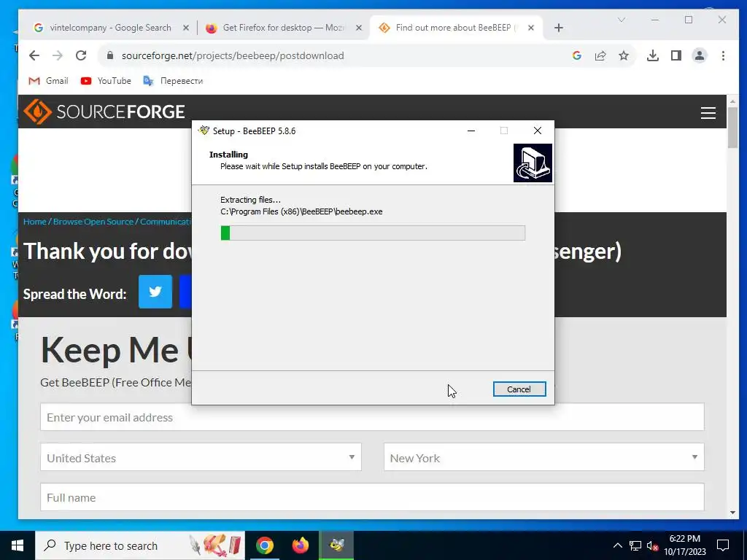The image size is (747, 560).
Task: Share this page via the share icon
Action: [x=600, y=55]
